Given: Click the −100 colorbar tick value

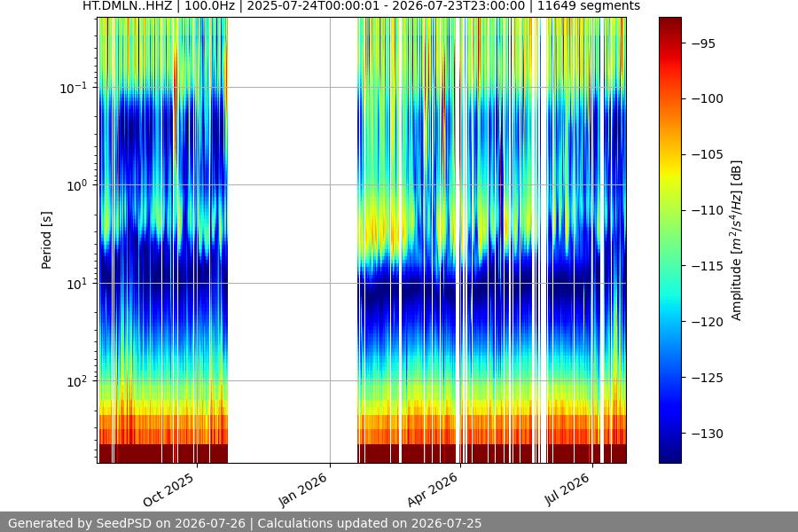Looking at the screenshot, I should click(x=708, y=98).
